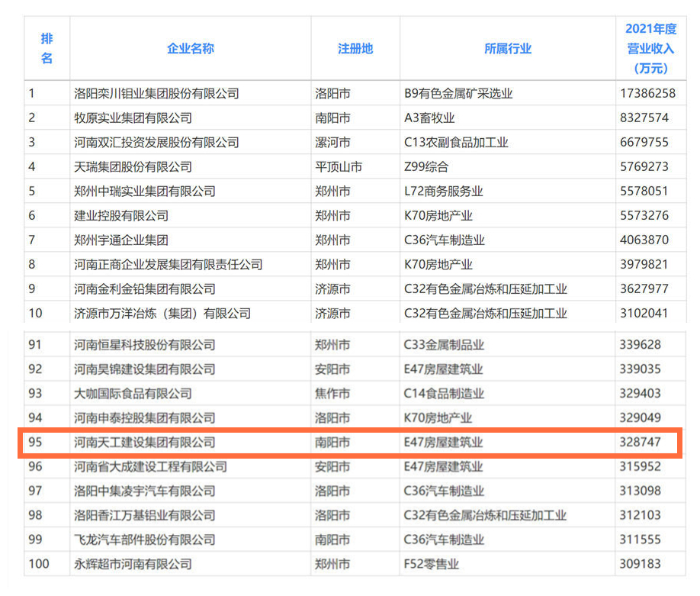
Task: Select company 洛阳栾川钼业集团股份有限公司
Action: (156, 93)
